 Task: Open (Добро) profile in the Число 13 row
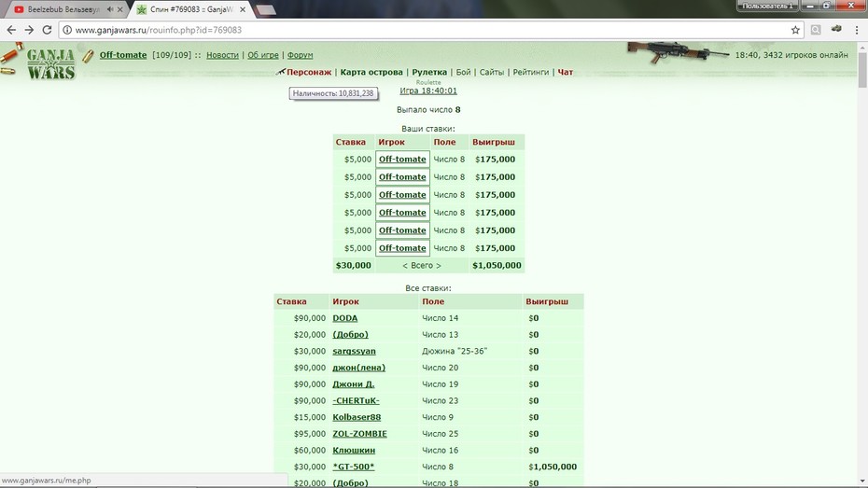point(350,335)
